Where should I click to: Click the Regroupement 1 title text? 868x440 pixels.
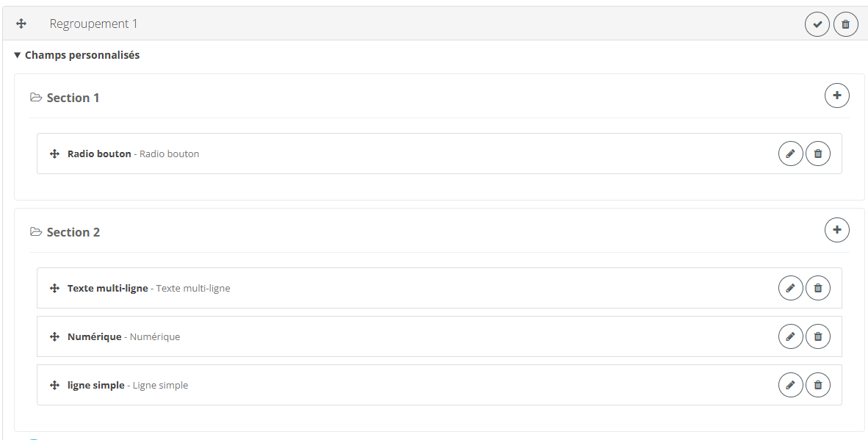click(93, 24)
